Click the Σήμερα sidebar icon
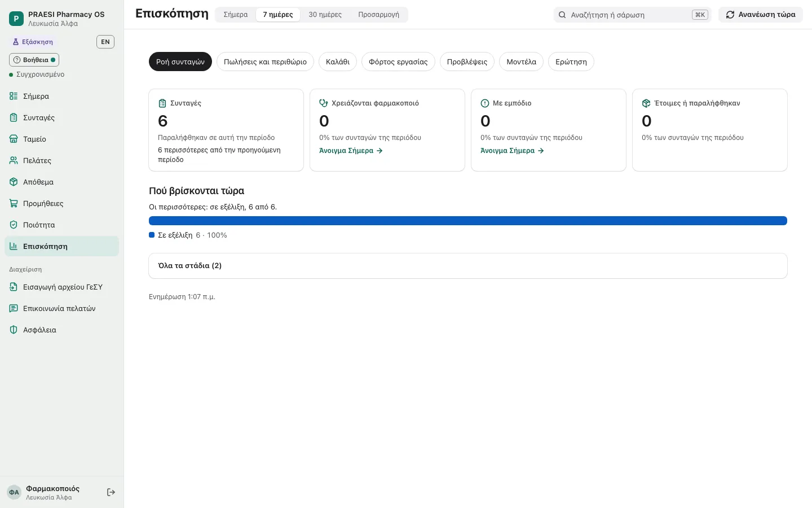 click(x=14, y=96)
